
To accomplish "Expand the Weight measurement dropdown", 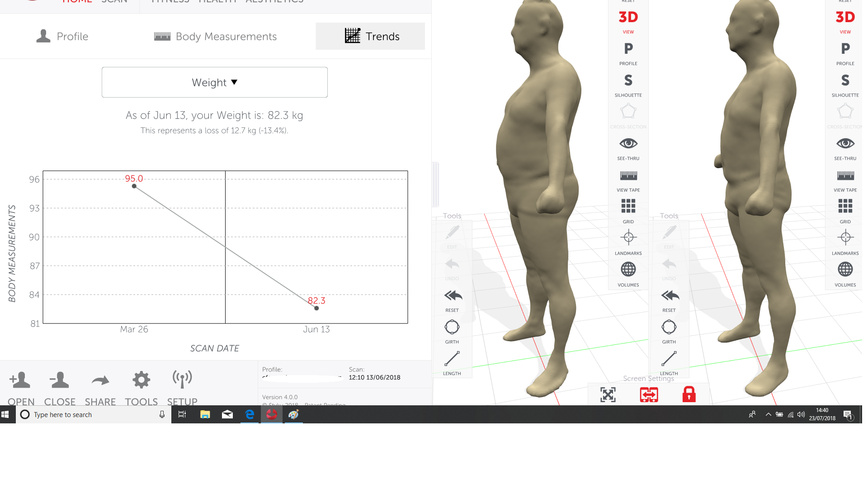I will (215, 82).
